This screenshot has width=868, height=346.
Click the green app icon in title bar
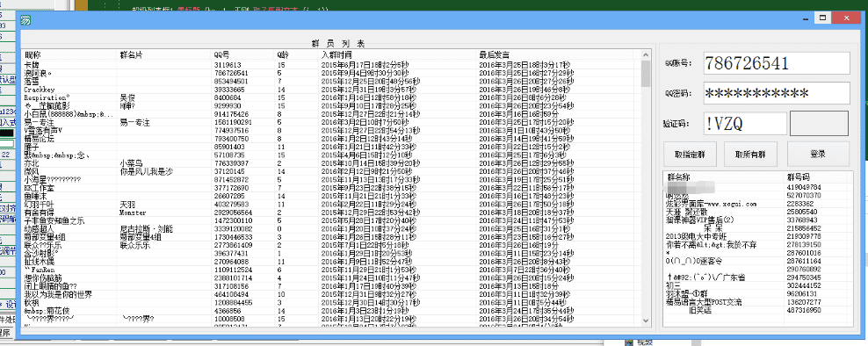[25, 20]
